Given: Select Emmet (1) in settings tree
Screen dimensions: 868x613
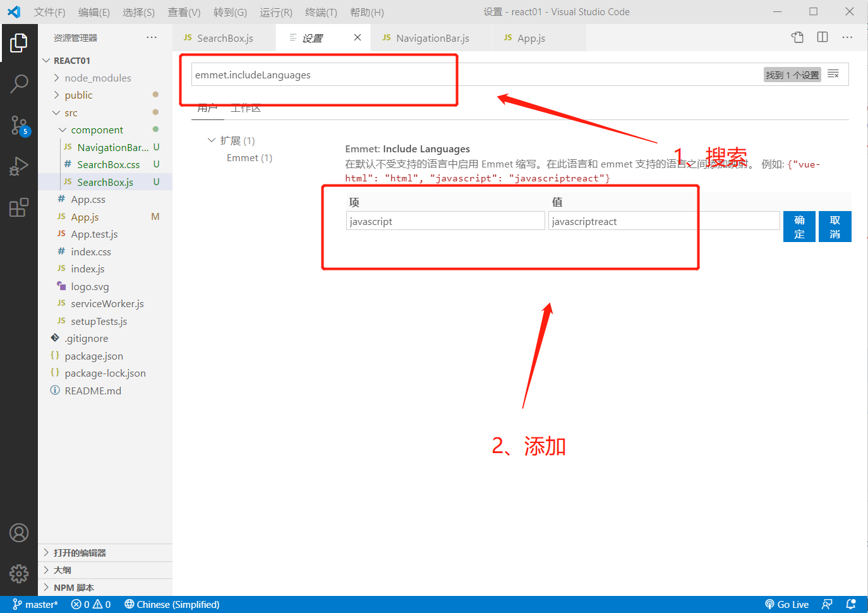Looking at the screenshot, I should tap(250, 158).
